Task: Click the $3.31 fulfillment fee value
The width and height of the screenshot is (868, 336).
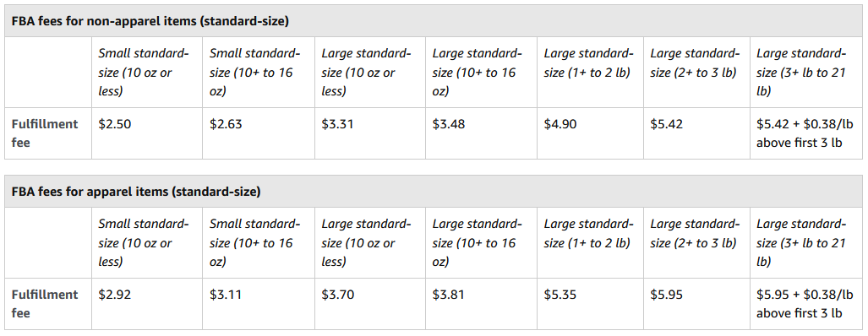Action: coord(337,124)
